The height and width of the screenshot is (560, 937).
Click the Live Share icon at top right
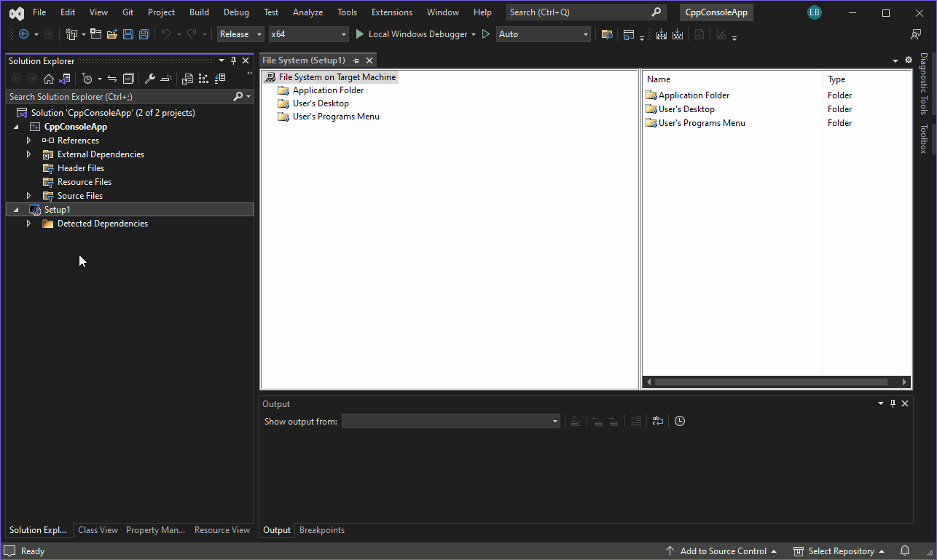point(916,34)
